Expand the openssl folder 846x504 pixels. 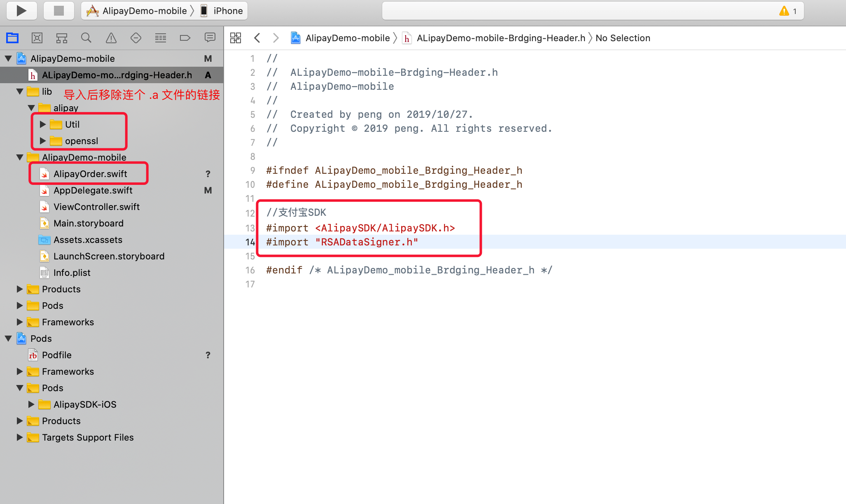[43, 141]
